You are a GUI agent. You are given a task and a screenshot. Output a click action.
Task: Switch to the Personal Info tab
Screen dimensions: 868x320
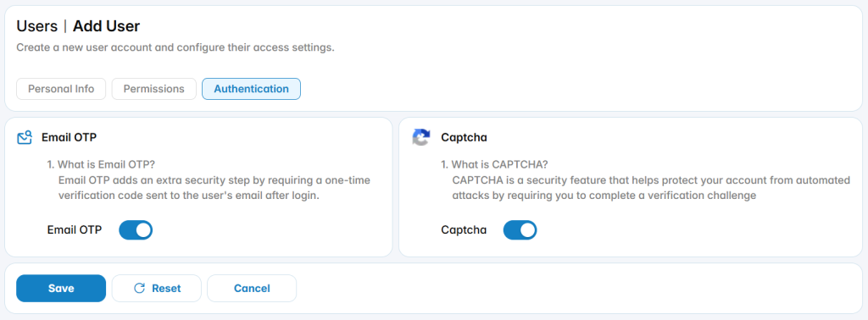tap(61, 89)
